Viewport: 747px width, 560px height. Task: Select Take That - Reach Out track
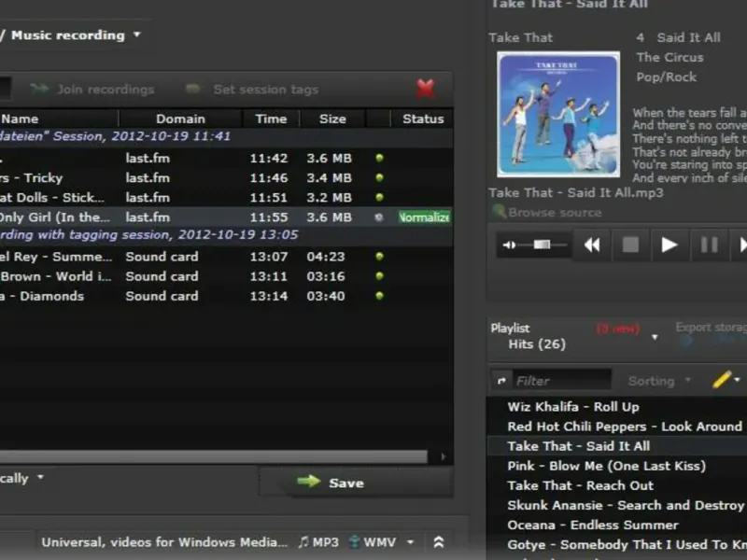tap(616, 485)
